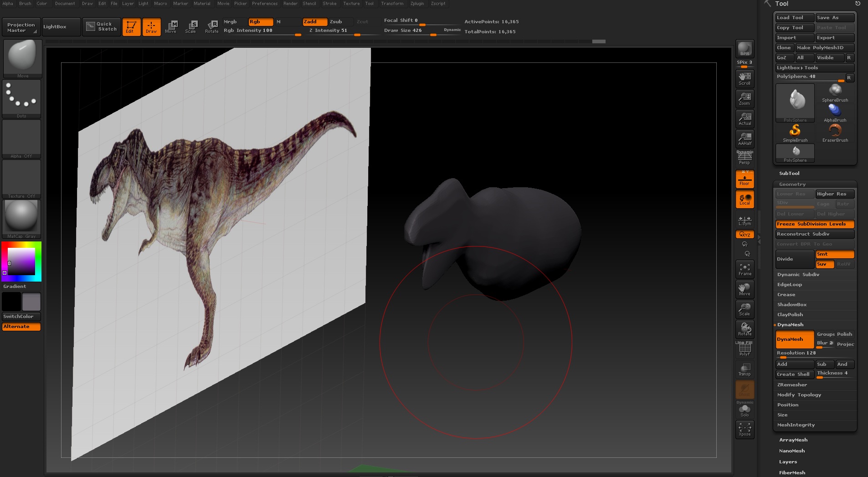This screenshot has width=868, height=477.
Task: Toggle Transp transparency icon
Action: (745, 369)
